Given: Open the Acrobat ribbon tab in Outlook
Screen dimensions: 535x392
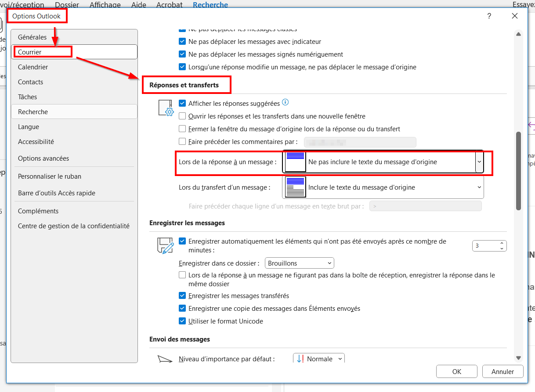Looking at the screenshot, I should tap(170, 5).
